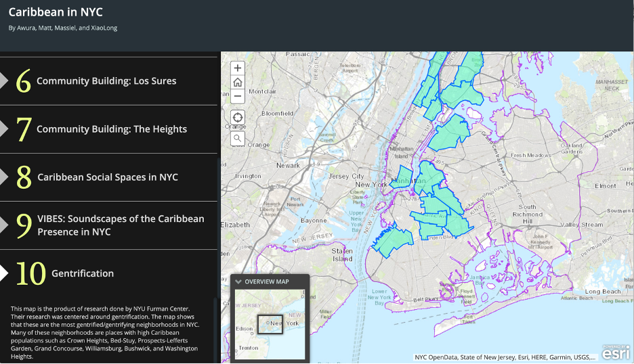Click the South Richmond Hill label
Viewport: 634px width, 364px height.
pos(528,214)
